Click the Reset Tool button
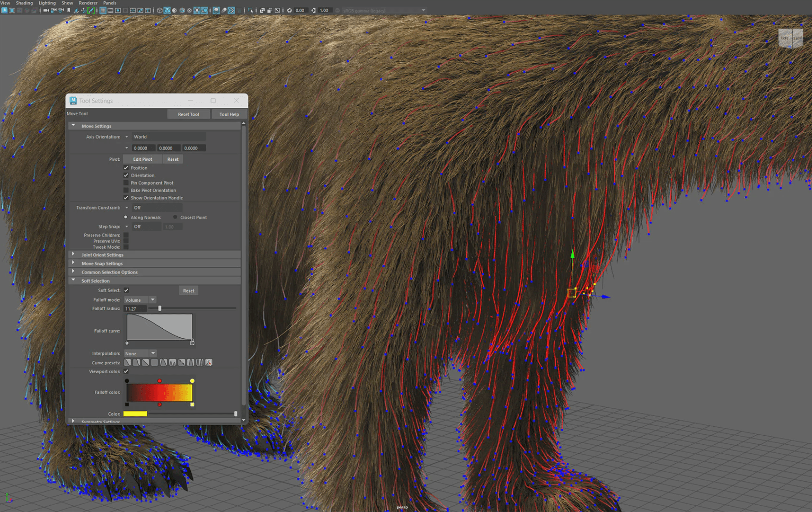The height and width of the screenshot is (512, 812). click(x=189, y=114)
